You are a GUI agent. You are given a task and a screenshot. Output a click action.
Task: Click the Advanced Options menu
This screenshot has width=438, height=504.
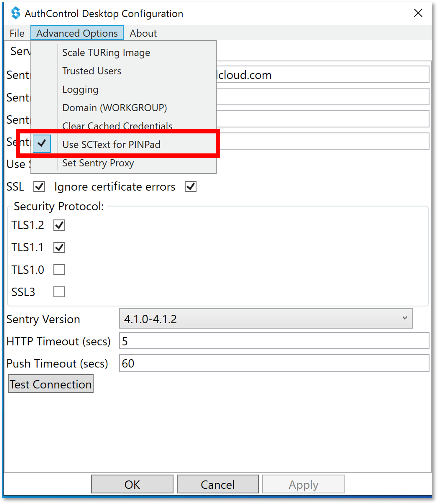pyautogui.click(x=77, y=33)
